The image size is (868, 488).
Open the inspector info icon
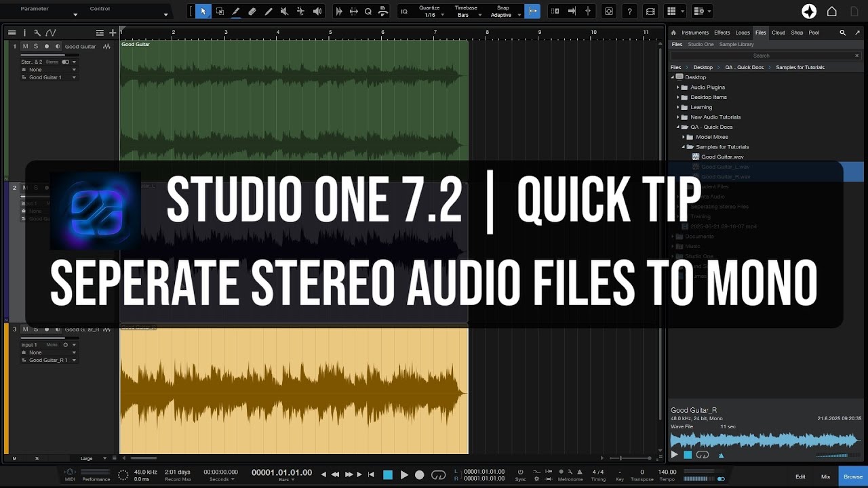click(x=24, y=33)
